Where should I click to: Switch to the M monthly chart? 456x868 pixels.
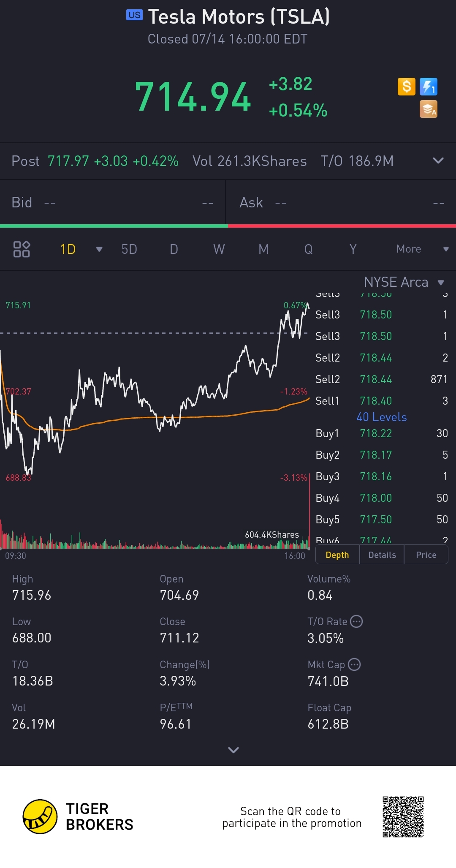click(x=263, y=249)
